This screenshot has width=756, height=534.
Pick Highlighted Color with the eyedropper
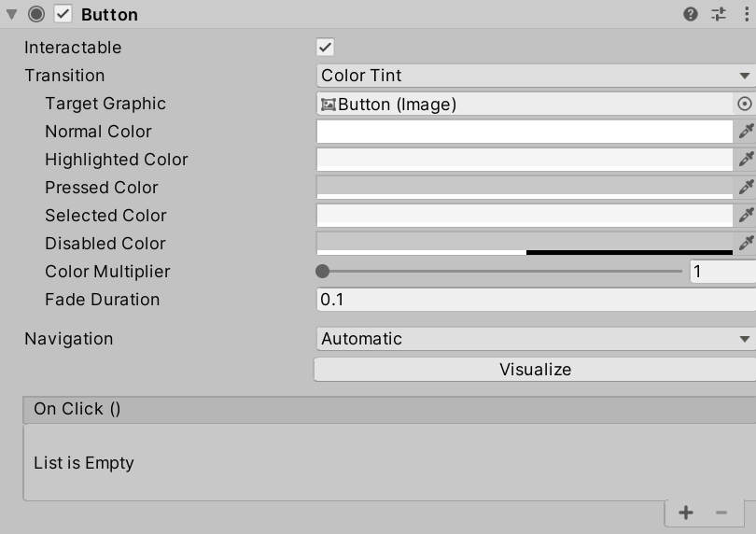click(746, 160)
